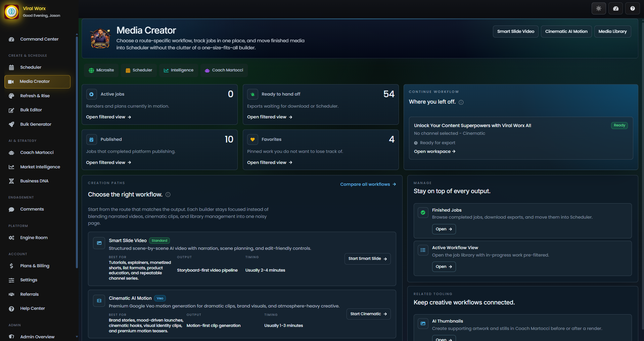Click the sidebar scroll-down arrow

coord(77,337)
